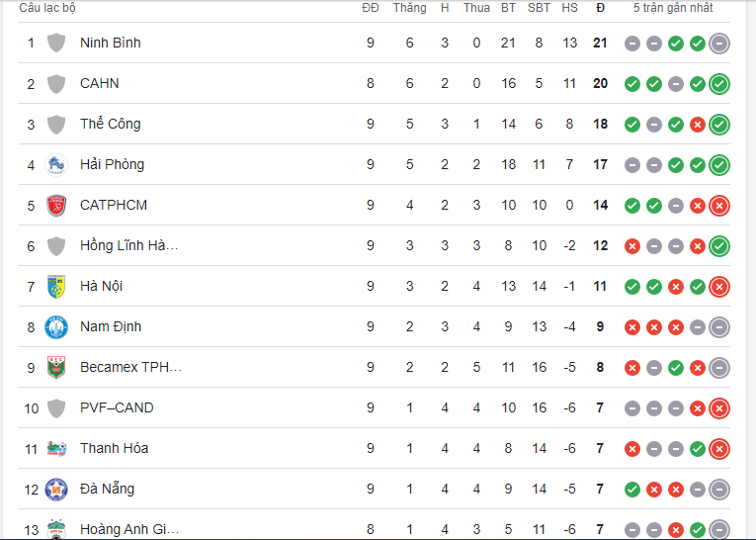Click the Ninh Bình club crest icon
Image resolution: width=756 pixels, height=540 pixels.
[56, 43]
